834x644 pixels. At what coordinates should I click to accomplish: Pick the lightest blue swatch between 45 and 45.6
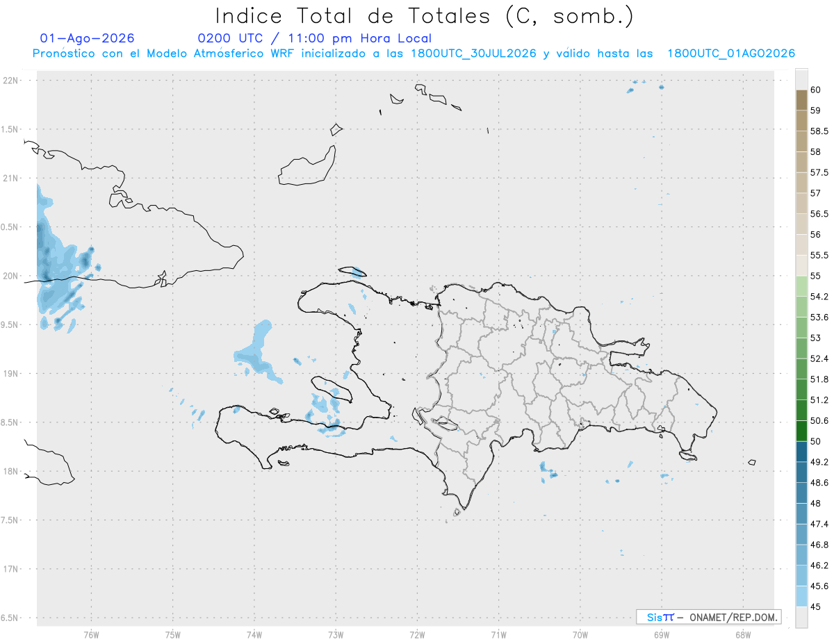pos(801,596)
